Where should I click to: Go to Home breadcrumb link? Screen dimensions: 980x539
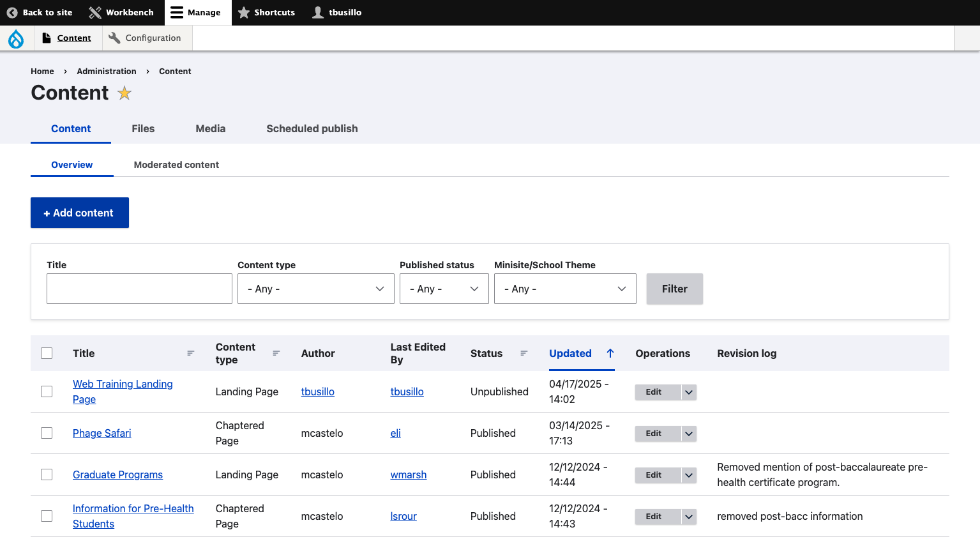click(x=42, y=72)
